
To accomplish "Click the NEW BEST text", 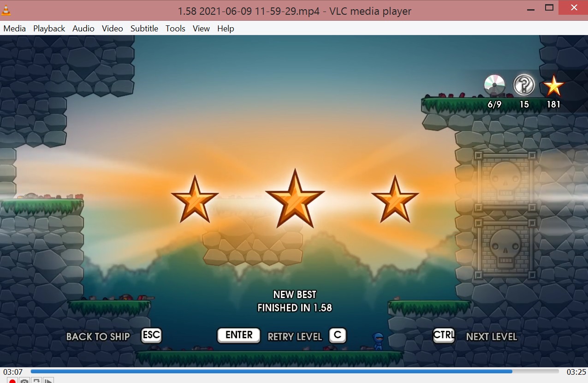I will click(x=295, y=294).
